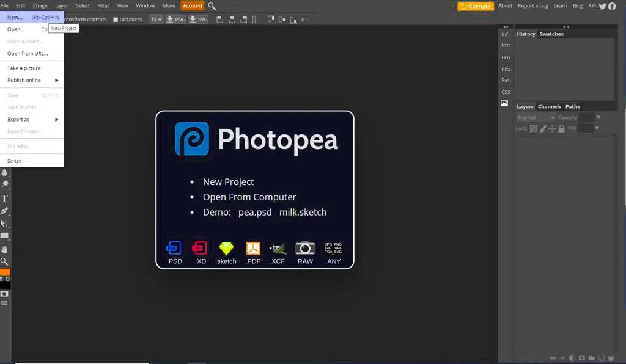Click the Animate button
This screenshot has width=626, height=364.
[476, 6]
